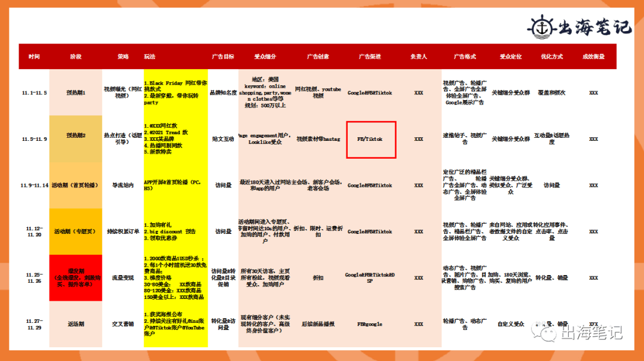Click the 时间 column header

pos(34,57)
